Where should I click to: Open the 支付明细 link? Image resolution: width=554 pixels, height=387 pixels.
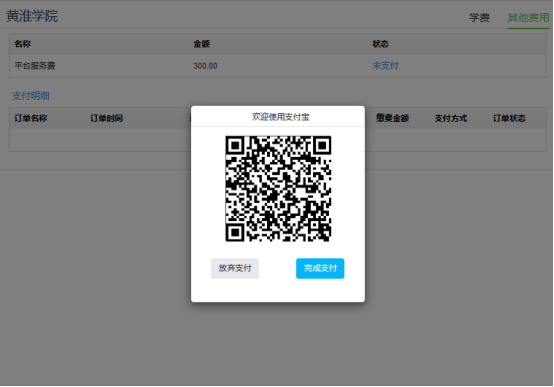point(31,95)
